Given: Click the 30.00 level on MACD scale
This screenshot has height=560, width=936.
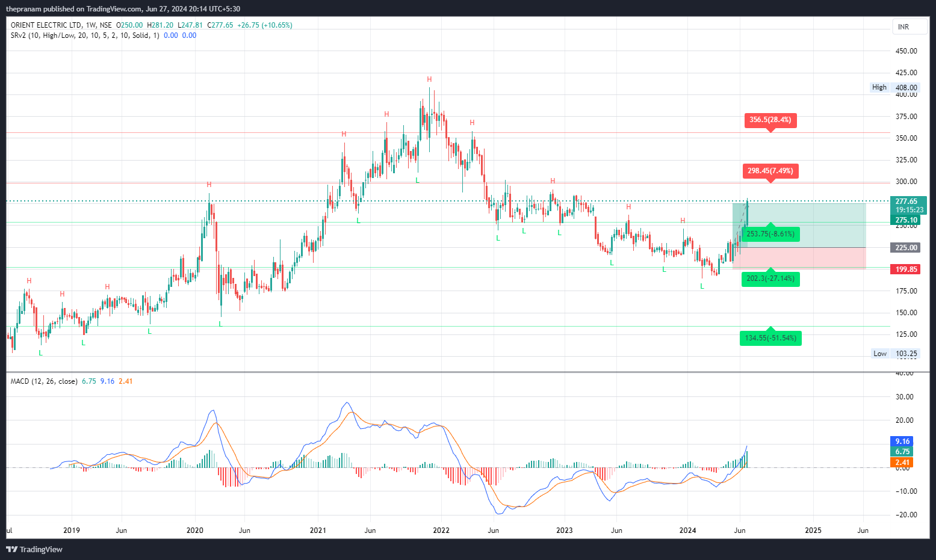Looking at the screenshot, I should (905, 397).
